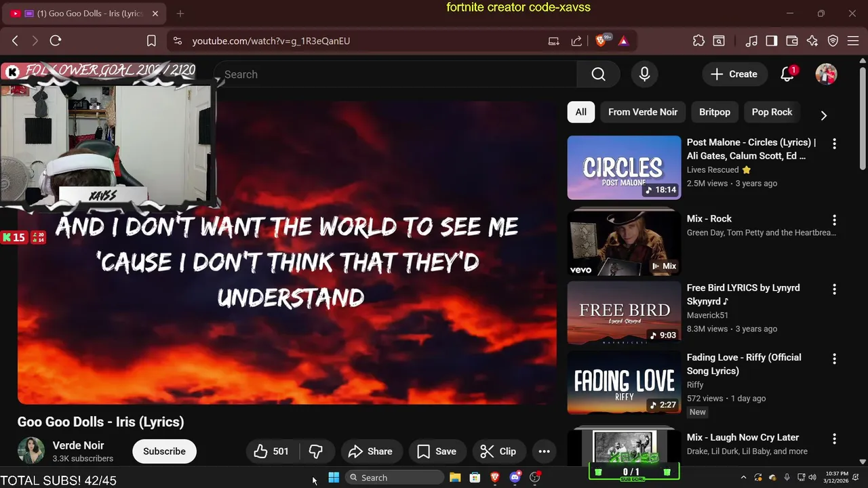Open options for Free Bird LYRICS video
Viewport: 868px width, 488px height.
tap(834, 289)
